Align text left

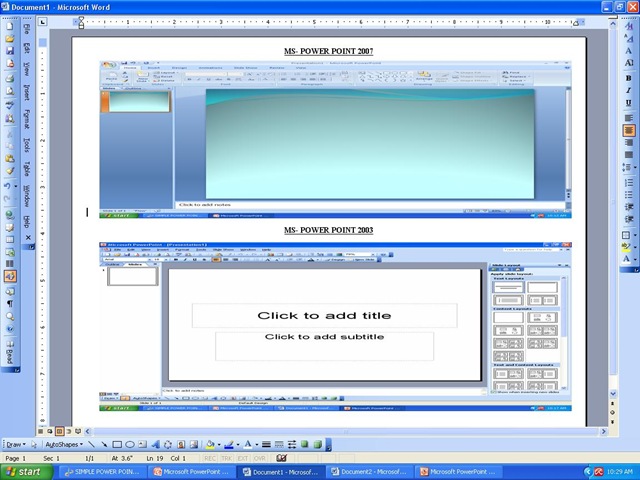[629, 118]
